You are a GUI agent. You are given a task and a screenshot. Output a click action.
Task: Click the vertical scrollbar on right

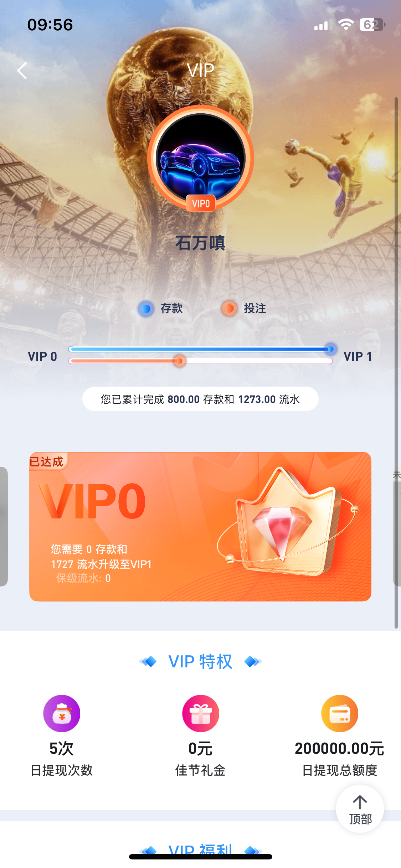pyautogui.click(x=396, y=362)
